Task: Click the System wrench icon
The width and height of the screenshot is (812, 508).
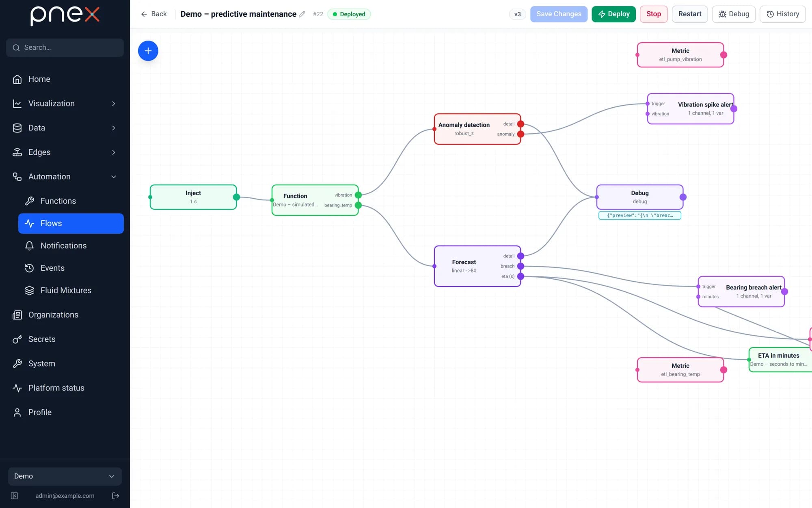Action: [17, 363]
